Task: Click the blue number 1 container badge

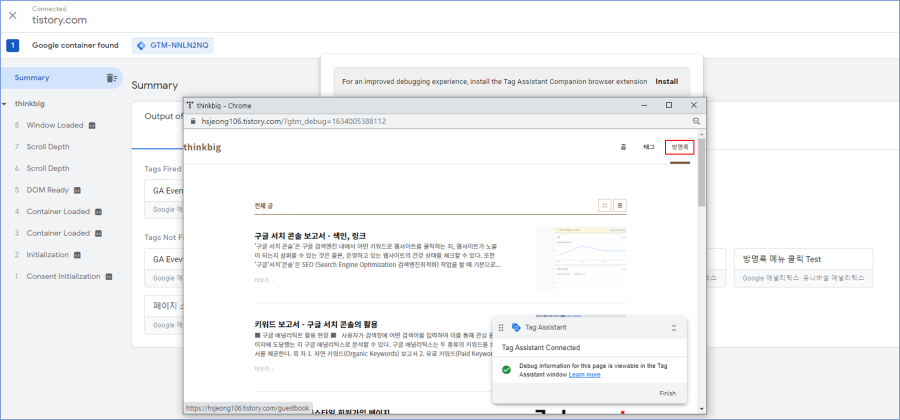Action: click(13, 45)
